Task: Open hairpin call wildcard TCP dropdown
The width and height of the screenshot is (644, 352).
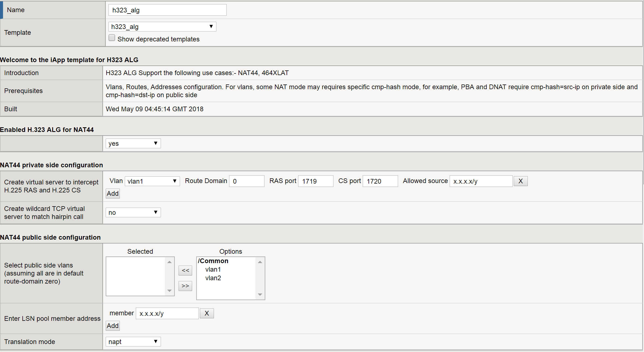Action: (133, 213)
